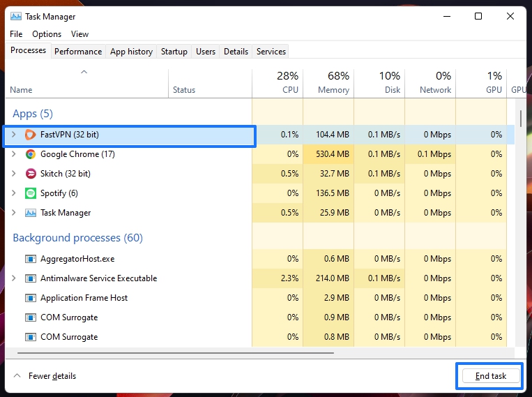Click the Apps (5) group heading
532x397 pixels.
pos(33,114)
